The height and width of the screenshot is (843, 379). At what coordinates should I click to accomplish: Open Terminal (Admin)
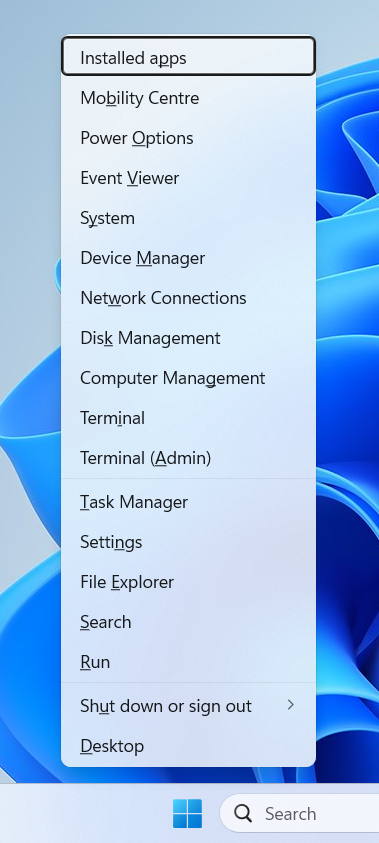click(x=188, y=458)
